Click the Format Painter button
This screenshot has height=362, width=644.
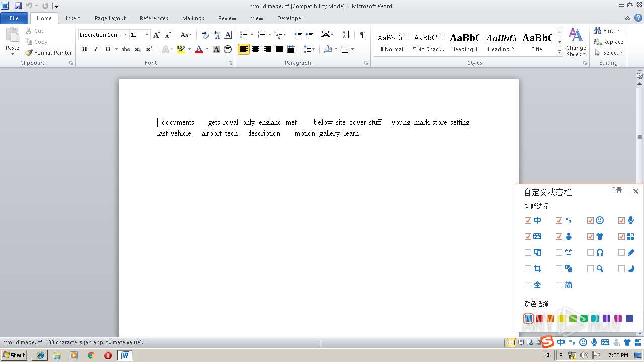click(x=49, y=53)
